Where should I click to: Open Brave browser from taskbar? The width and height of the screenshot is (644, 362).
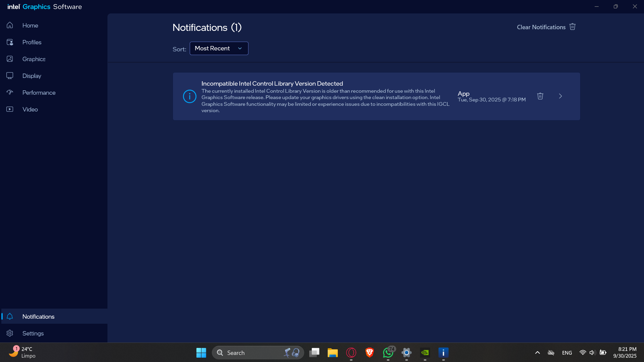370,353
